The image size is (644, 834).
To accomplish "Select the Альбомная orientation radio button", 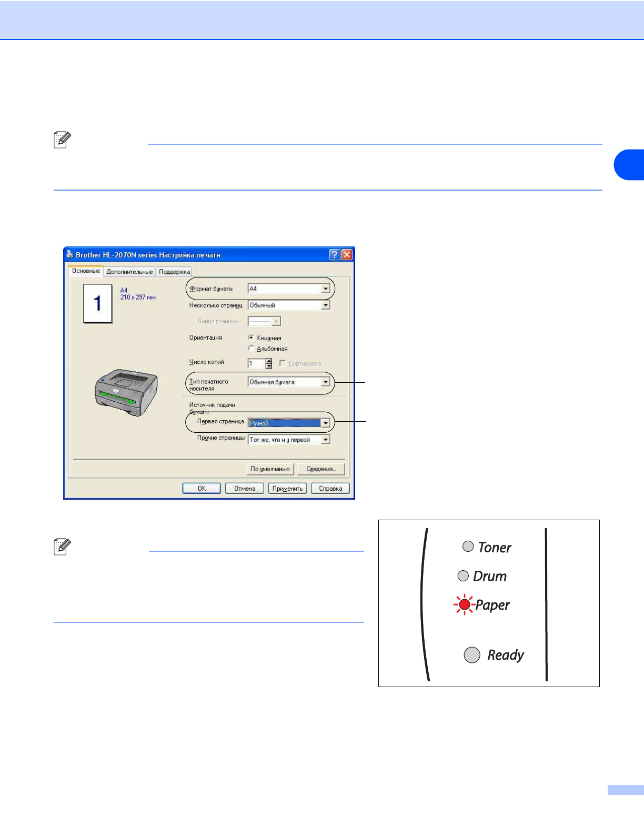I will click(x=251, y=348).
